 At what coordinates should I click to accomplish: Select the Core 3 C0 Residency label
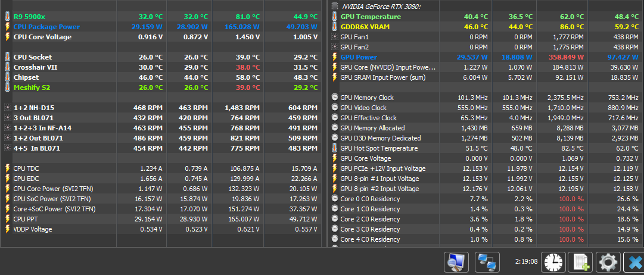(370, 229)
